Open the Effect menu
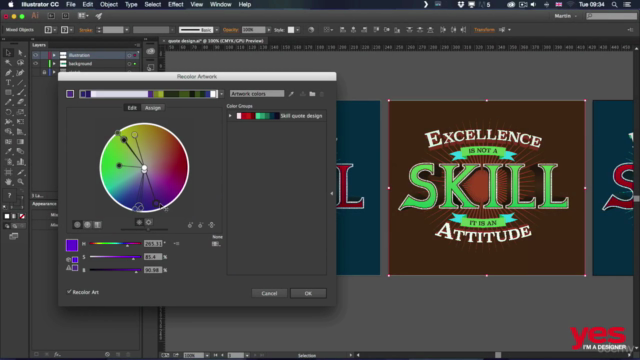 click(176, 4)
